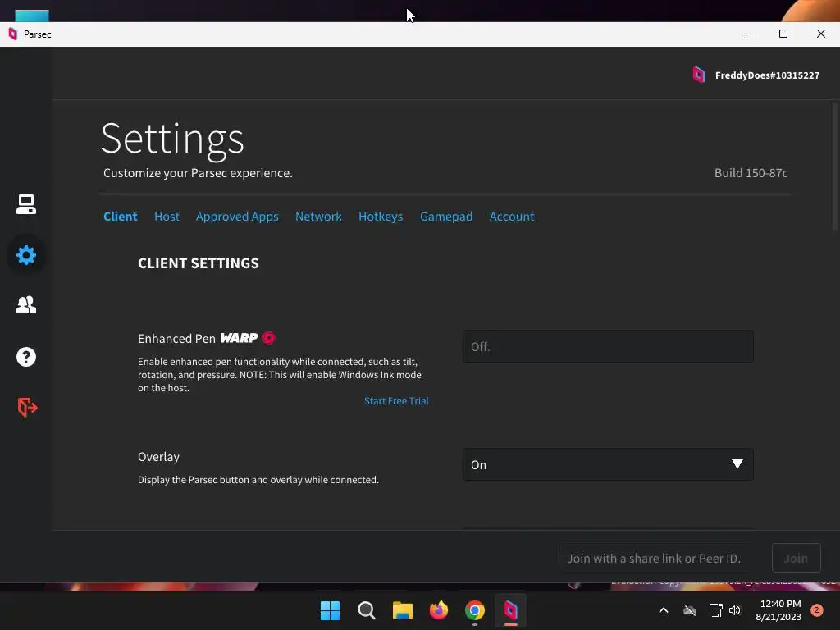840x630 pixels.
Task: Open the Help question mark icon
Action: 25,357
